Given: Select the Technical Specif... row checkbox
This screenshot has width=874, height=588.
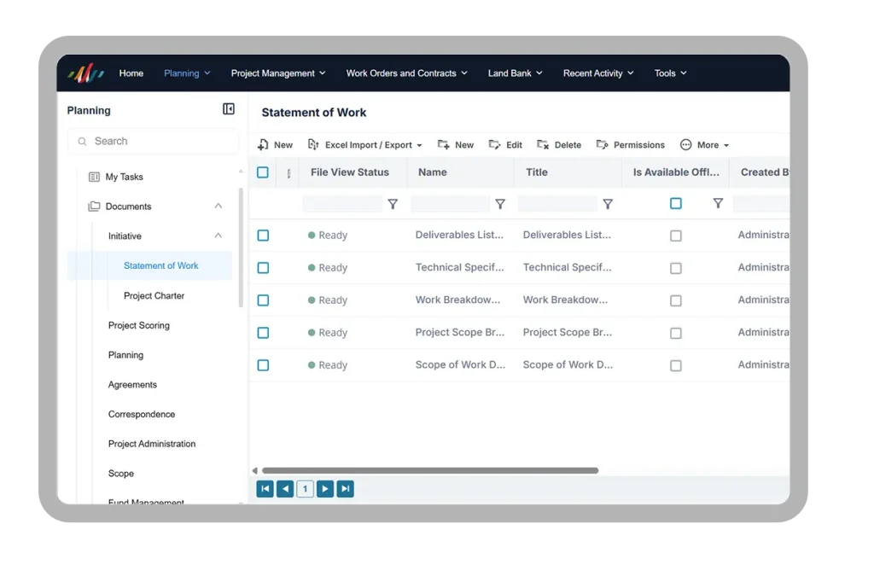Looking at the screenshot, I should 263,268.
